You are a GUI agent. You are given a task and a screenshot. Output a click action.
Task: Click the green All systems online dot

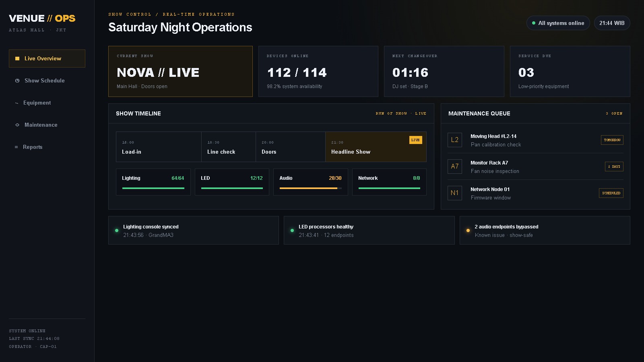click(x=534, y=23)
